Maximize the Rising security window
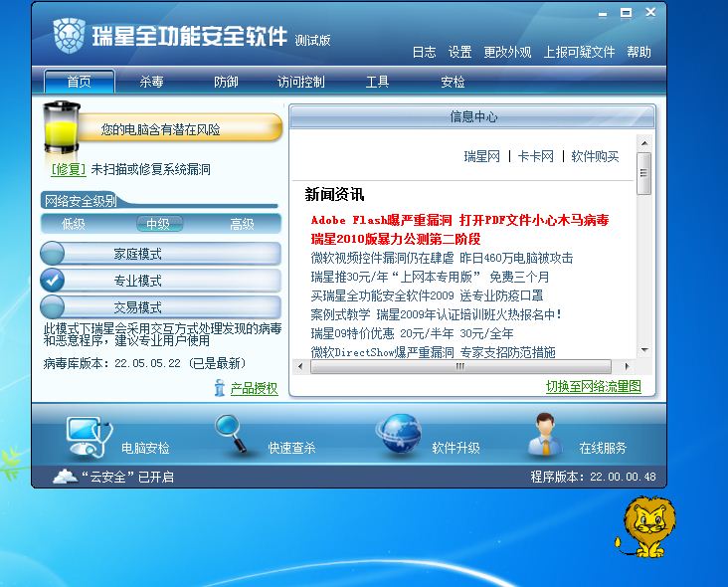 pyautogui.click(x=626, y=13)
